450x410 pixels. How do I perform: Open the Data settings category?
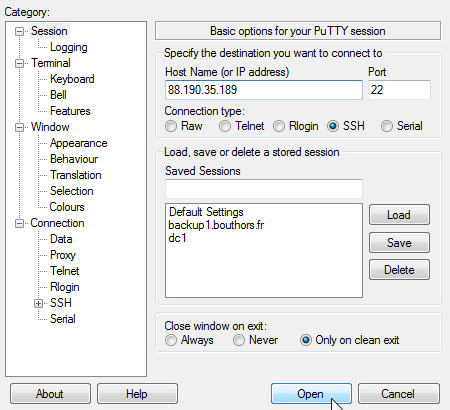[61, 239]
